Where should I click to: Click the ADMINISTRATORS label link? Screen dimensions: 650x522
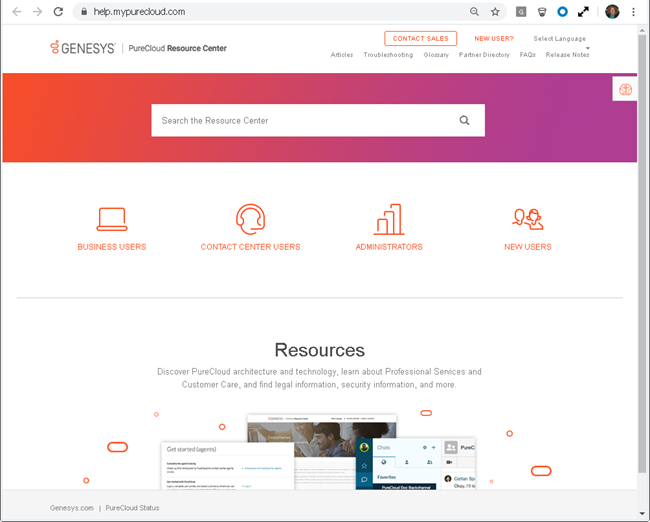click(389, 247)
